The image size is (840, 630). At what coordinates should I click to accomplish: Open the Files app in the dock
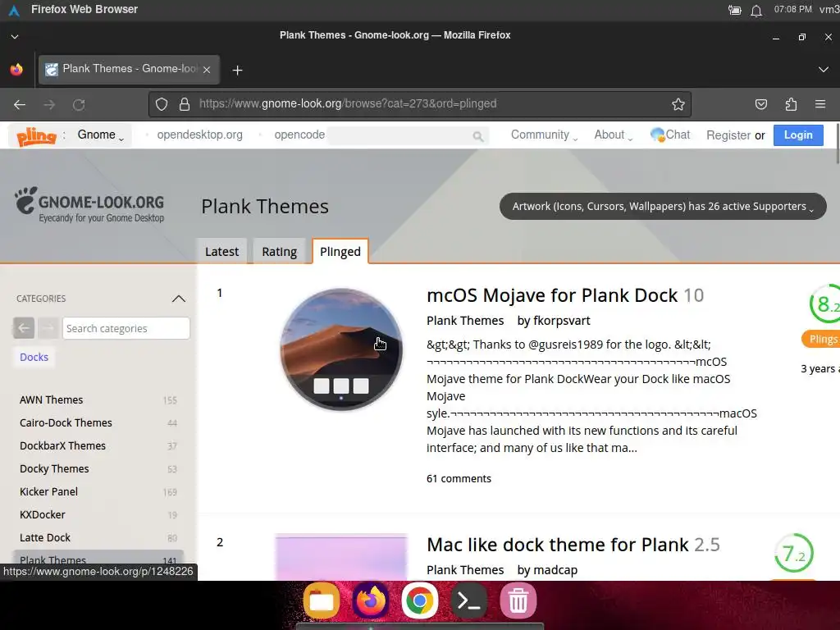click(322, 600)
